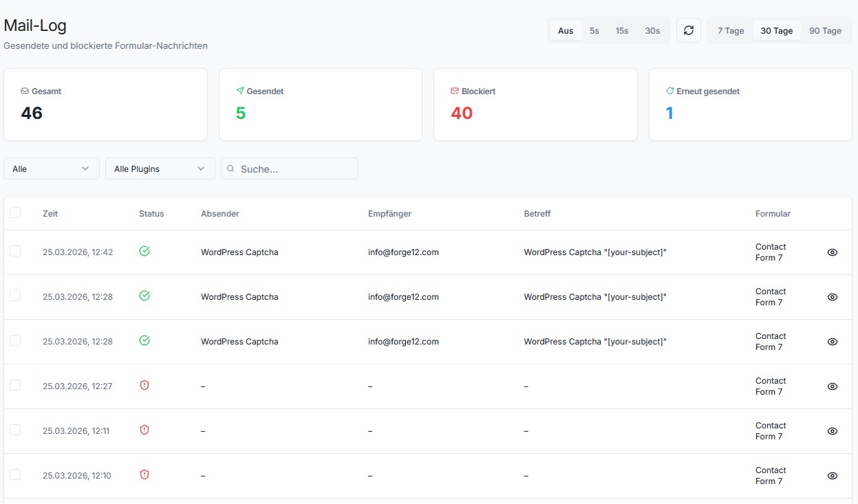Open the Alle status filter dropdown

click(51, 168)
